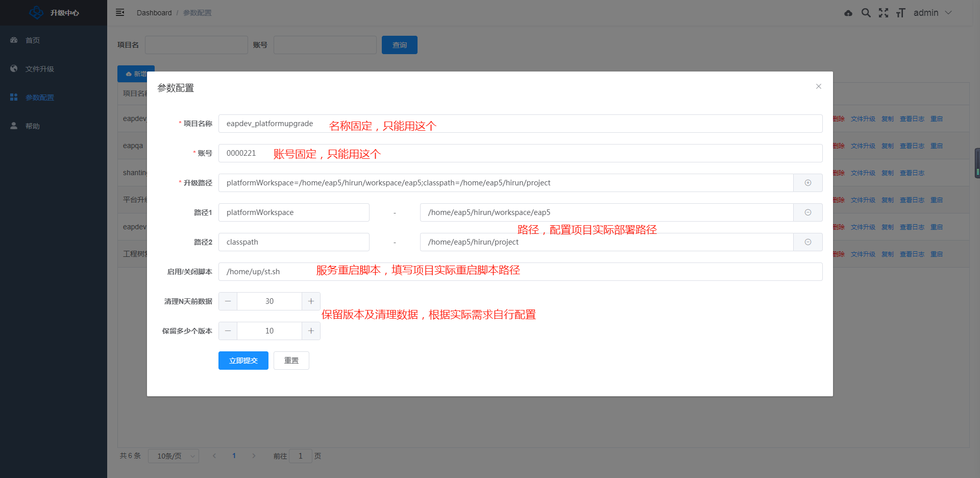Click the cloud upload icon
The width and height of the screenshot is (980, 478).
click(x=848, y=13)
